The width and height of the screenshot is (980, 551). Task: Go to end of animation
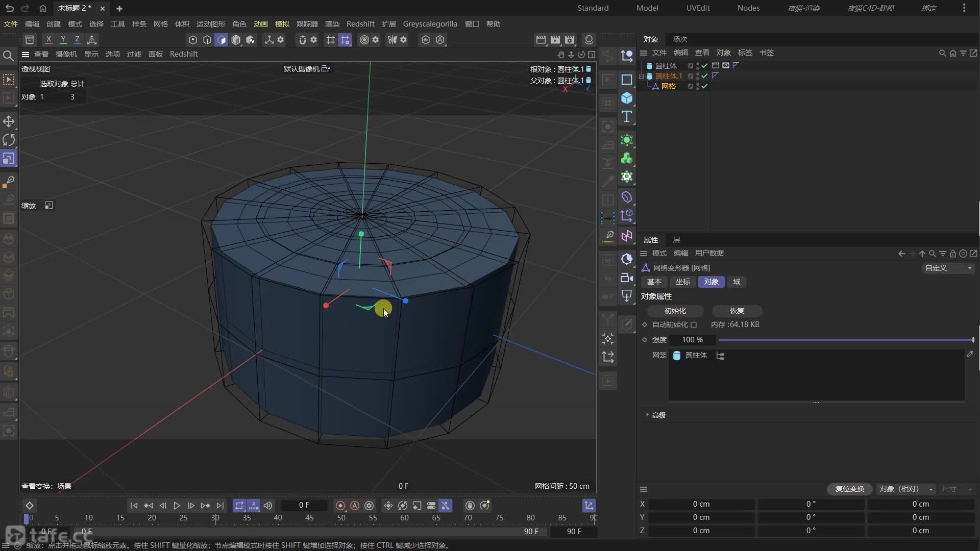coord(220,506)
